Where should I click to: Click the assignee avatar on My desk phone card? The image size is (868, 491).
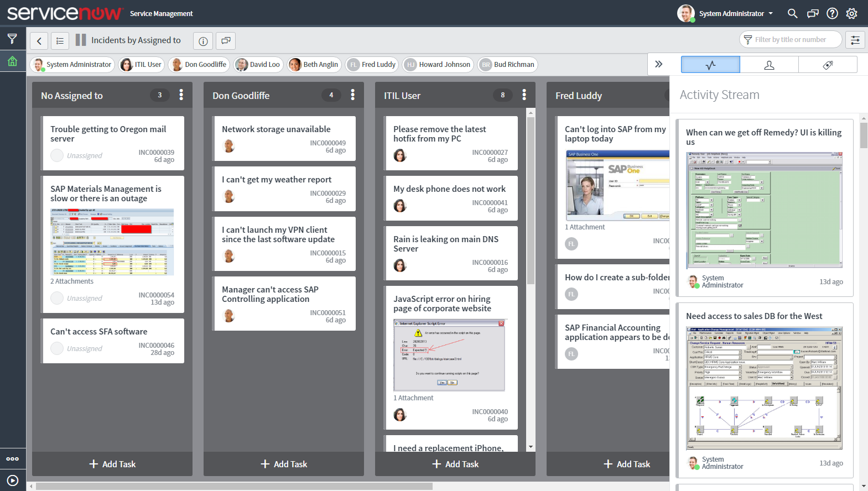400,206
